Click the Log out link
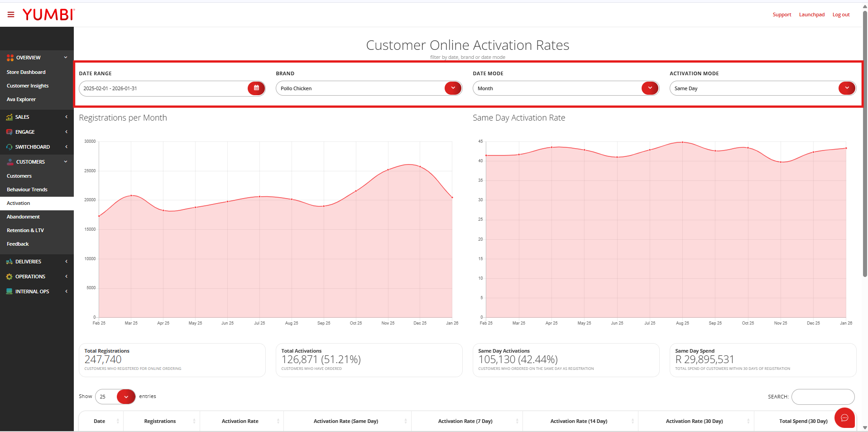868x432 pixels. pos(841,15)
